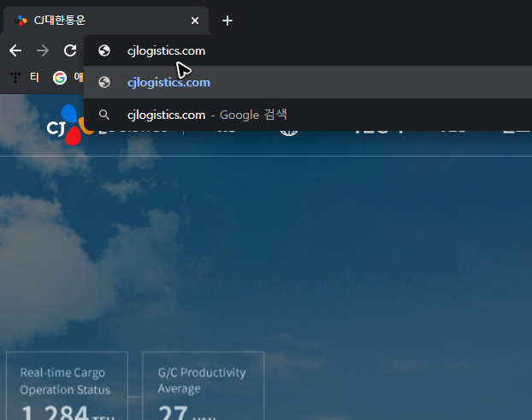This screenshot has height=420, width=532.
Task: Click the CJ Logistics logo
Action: [70, 125]
